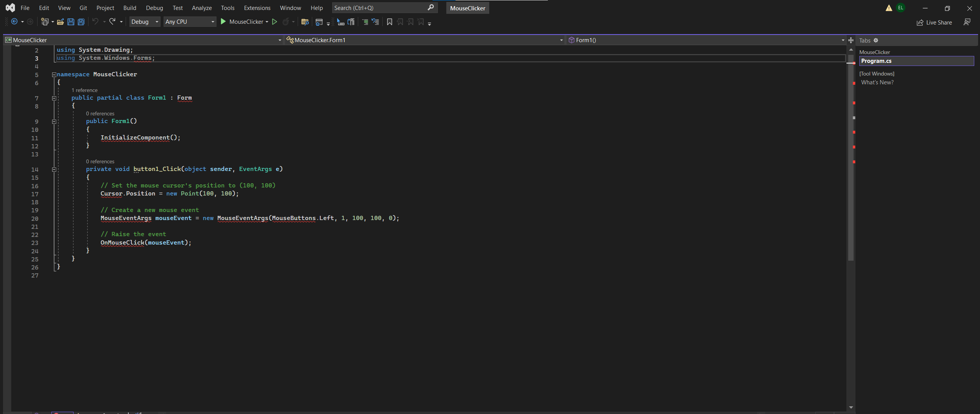
Task: Click the Redo arrow icon
Action: (x=112, y=22)
